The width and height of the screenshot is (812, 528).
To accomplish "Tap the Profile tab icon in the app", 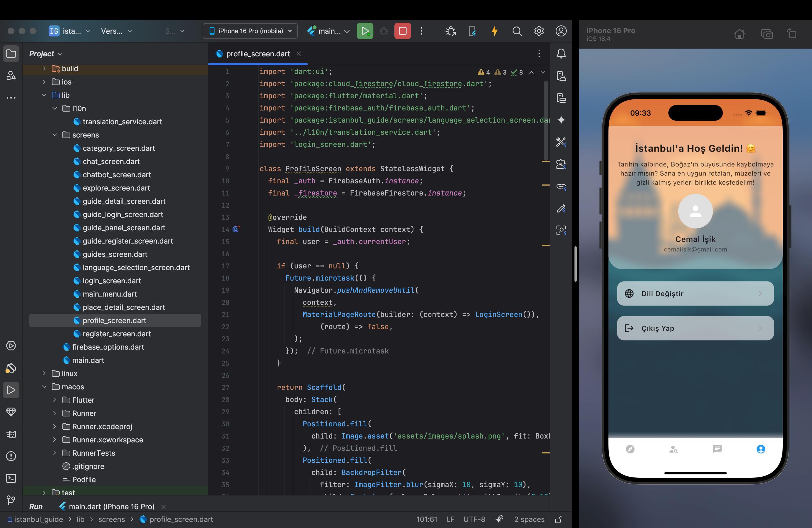I will coord(761,449).
